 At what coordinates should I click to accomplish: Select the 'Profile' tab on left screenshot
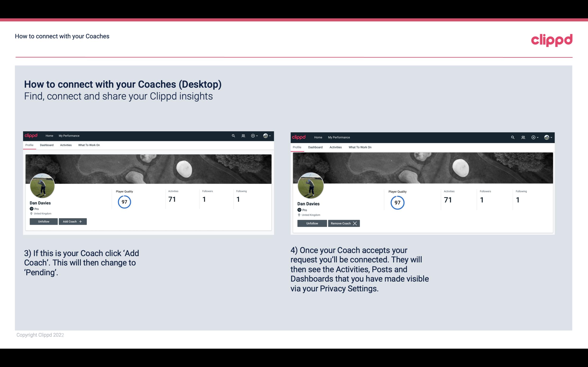point(29,145)
